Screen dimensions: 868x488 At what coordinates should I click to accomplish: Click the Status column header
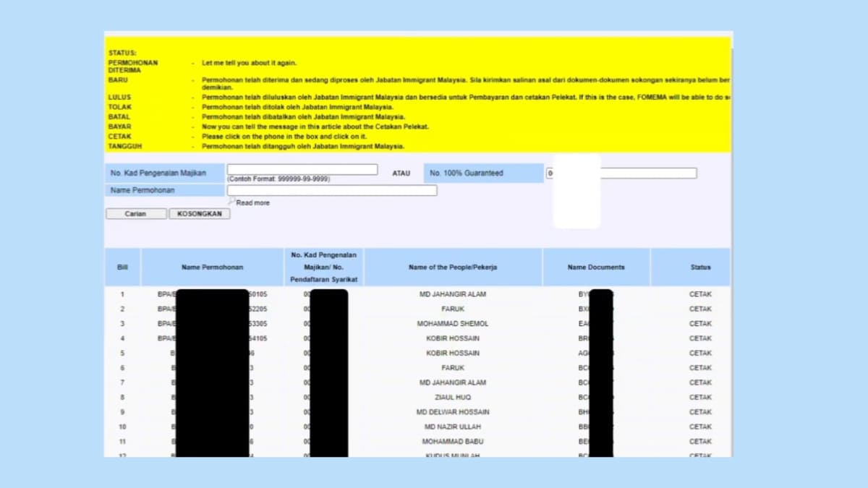(699, 267)
